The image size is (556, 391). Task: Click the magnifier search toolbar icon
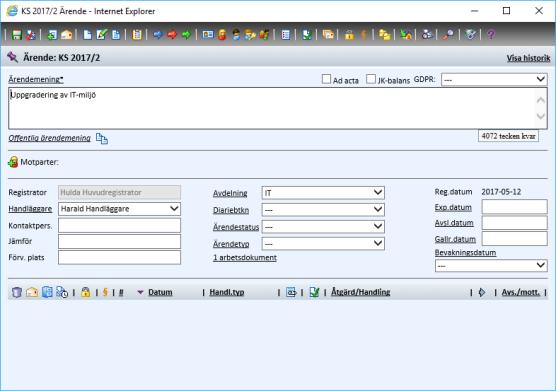point(448,35)
